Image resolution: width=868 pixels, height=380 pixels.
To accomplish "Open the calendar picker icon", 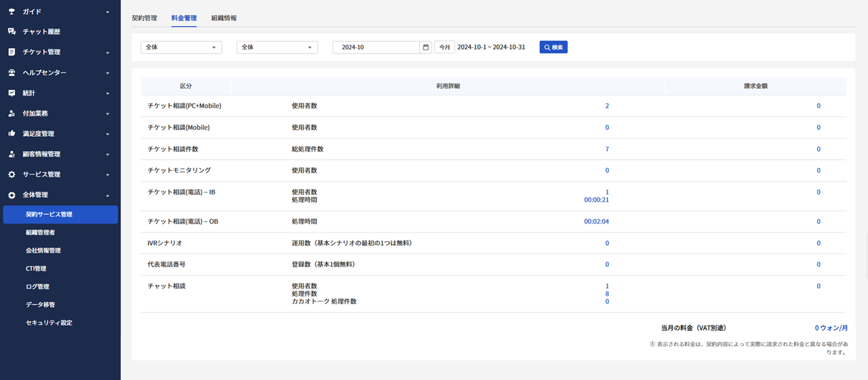I will [426, 47].
